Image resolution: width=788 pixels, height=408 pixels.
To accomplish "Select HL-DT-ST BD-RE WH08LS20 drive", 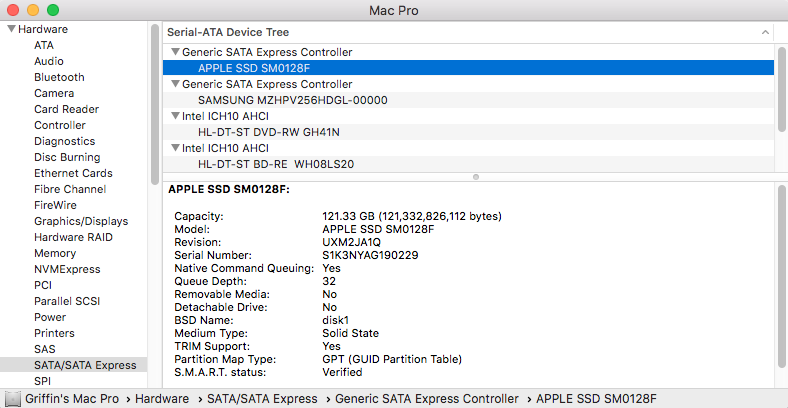I will click(468, 164).
